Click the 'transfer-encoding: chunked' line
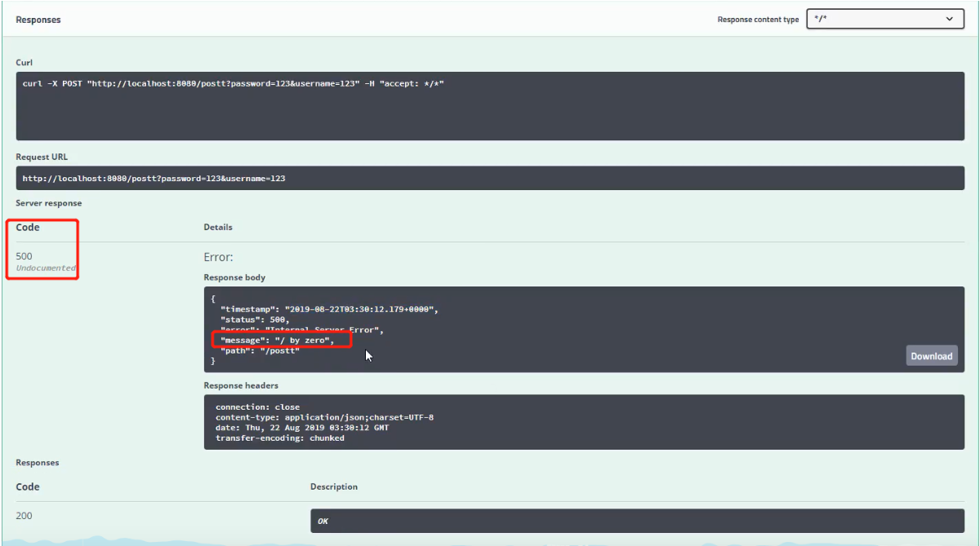This screenshot has height=546, width=980. pyautogui.click(x=280, y=438)
